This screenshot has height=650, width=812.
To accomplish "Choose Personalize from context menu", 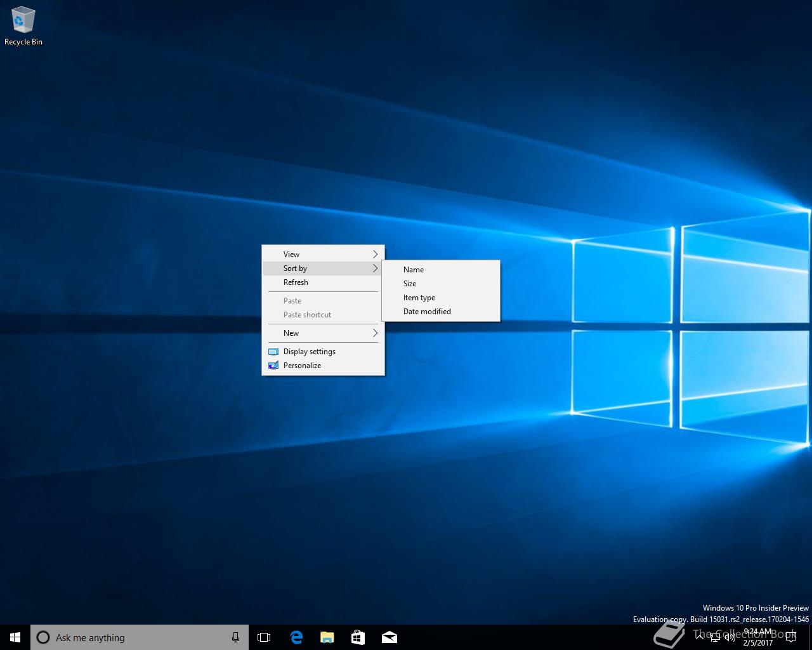I will click(323, 365).
